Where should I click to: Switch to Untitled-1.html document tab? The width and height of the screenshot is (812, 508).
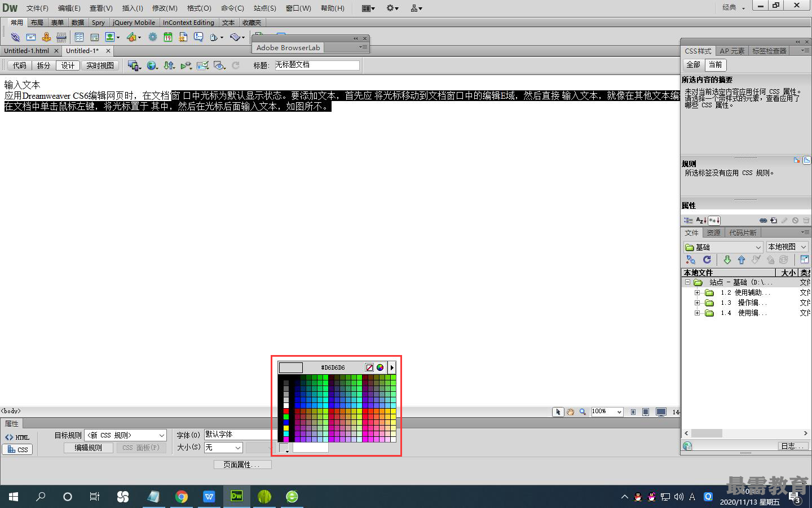click(x=27, y=51)
